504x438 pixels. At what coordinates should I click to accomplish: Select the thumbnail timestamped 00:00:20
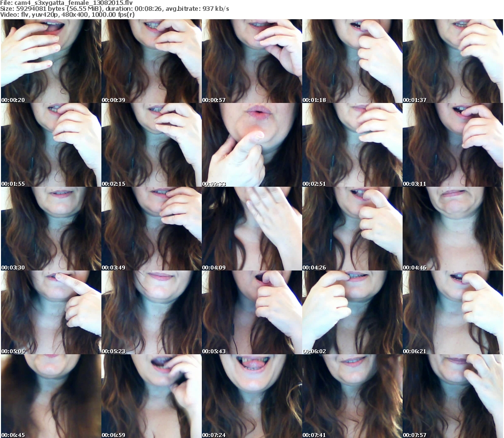(51, 61)
